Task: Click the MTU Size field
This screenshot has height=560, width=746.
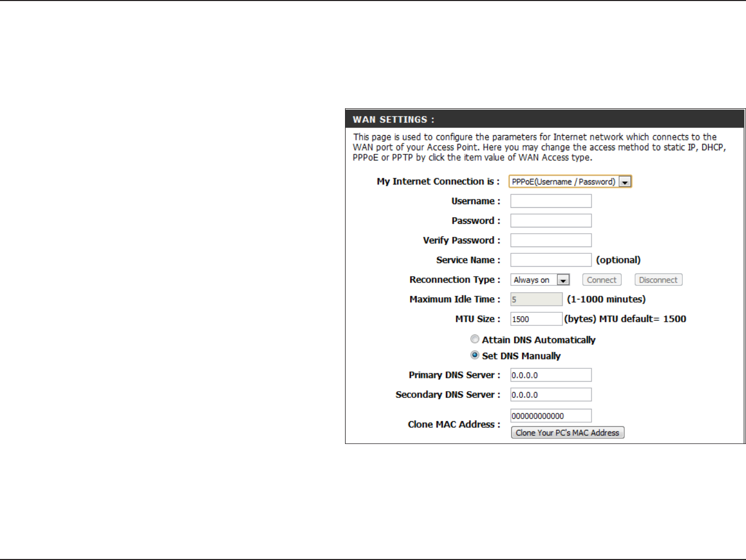Action: (x=536, y=319)
